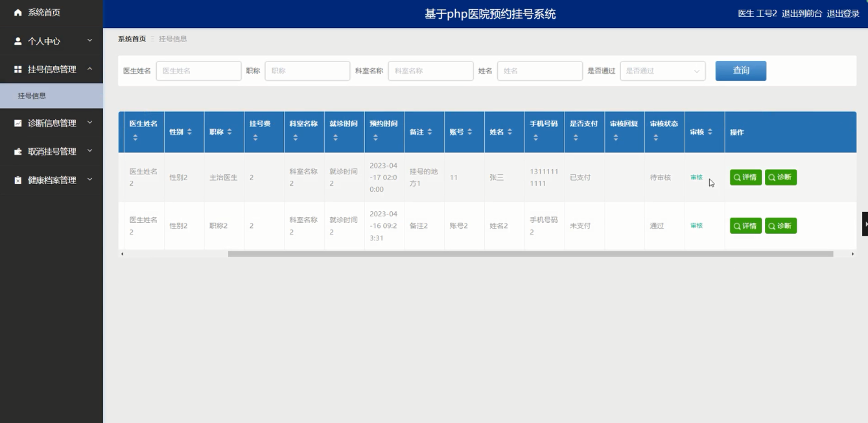Click 主治医生 title cell
This screenshot has height=423, width=868.
[223, 177]
